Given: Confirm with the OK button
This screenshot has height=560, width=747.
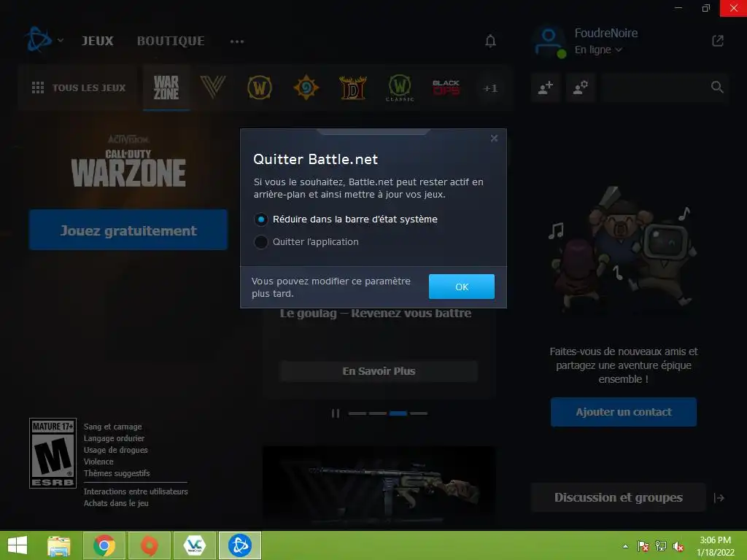Looking at the screenshot, I should [461, 287].
